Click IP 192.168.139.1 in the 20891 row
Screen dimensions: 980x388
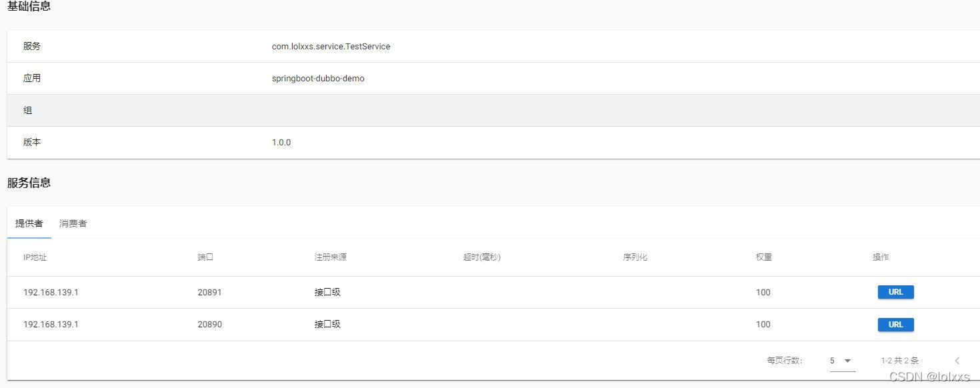click(51, 293)
